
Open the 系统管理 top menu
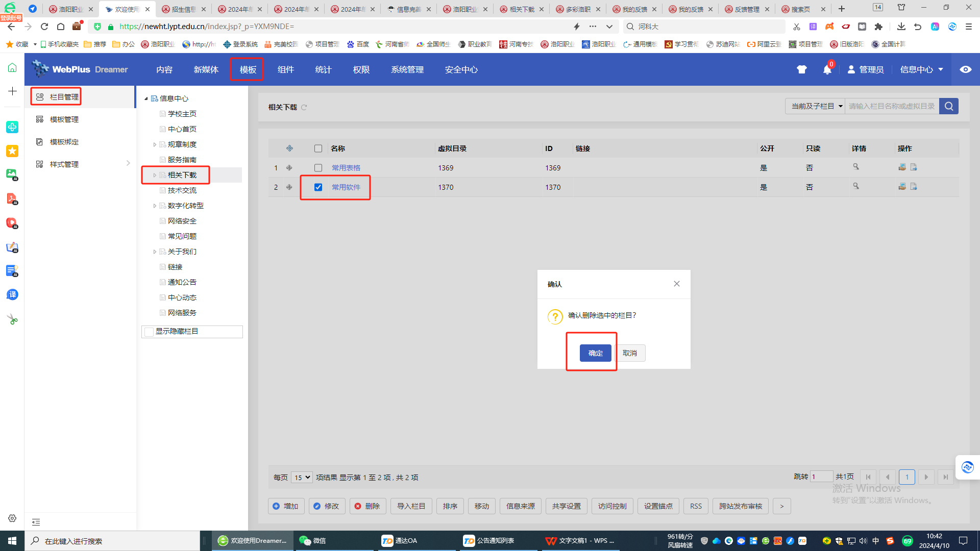coord(407,70)
